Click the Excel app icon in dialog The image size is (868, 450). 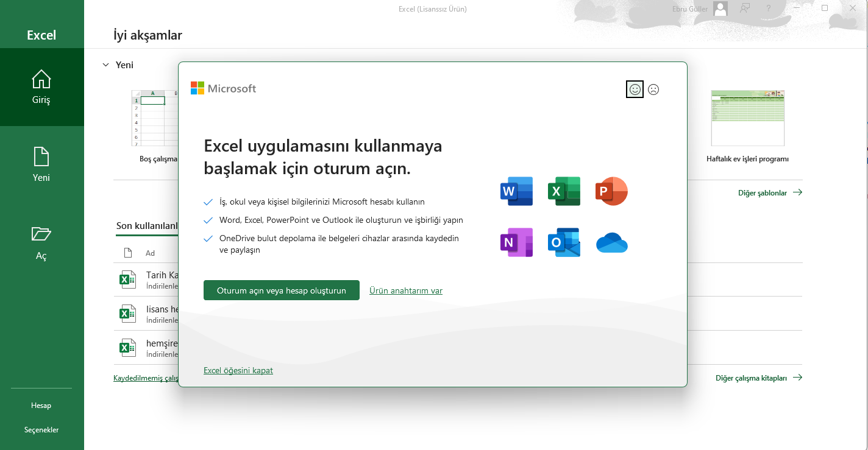point(564,191)
